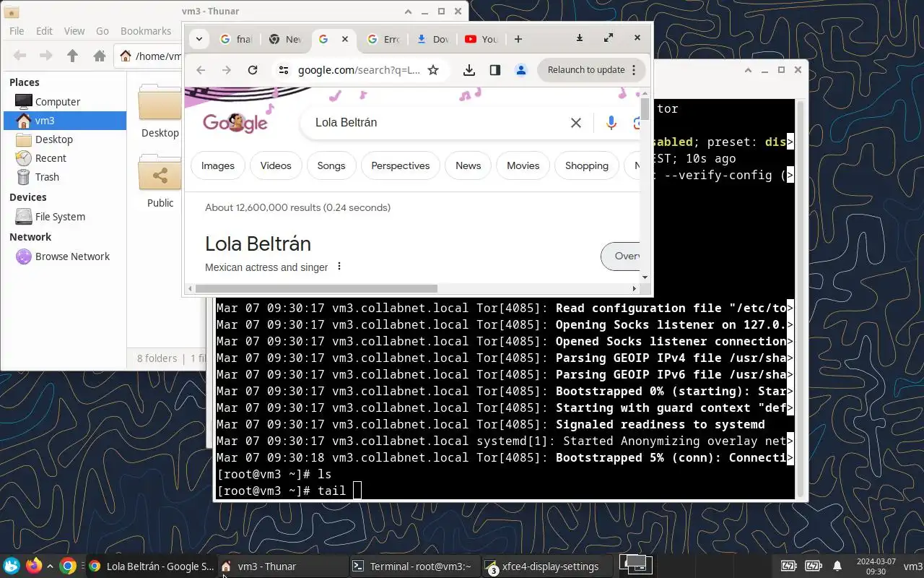Screen dimensions: 924x578
Task: Launch Chrome from taskbar launcher
Action: click(x=68, y=566)
